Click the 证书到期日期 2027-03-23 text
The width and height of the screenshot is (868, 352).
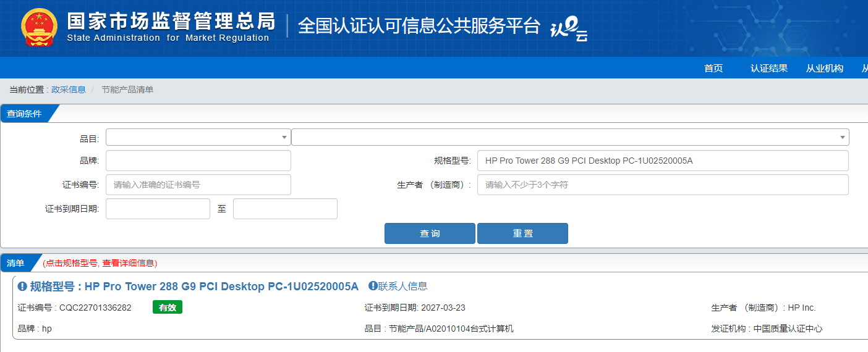(415, 308)
